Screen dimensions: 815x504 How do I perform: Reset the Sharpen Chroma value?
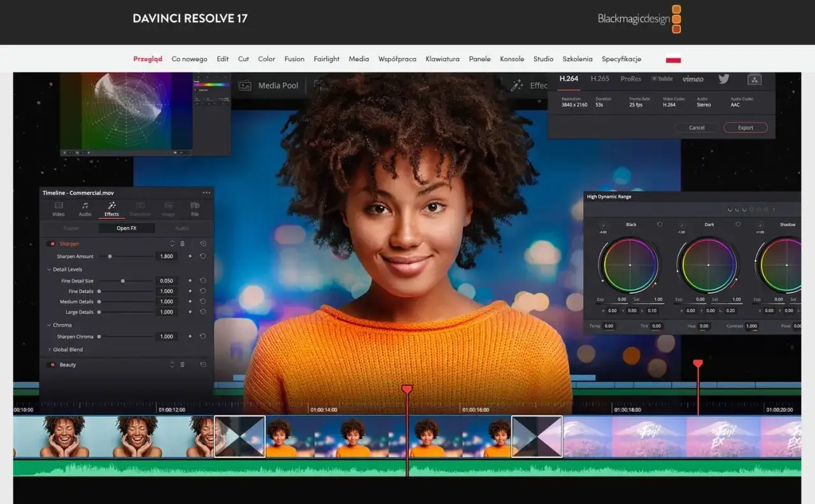(202, 337)
